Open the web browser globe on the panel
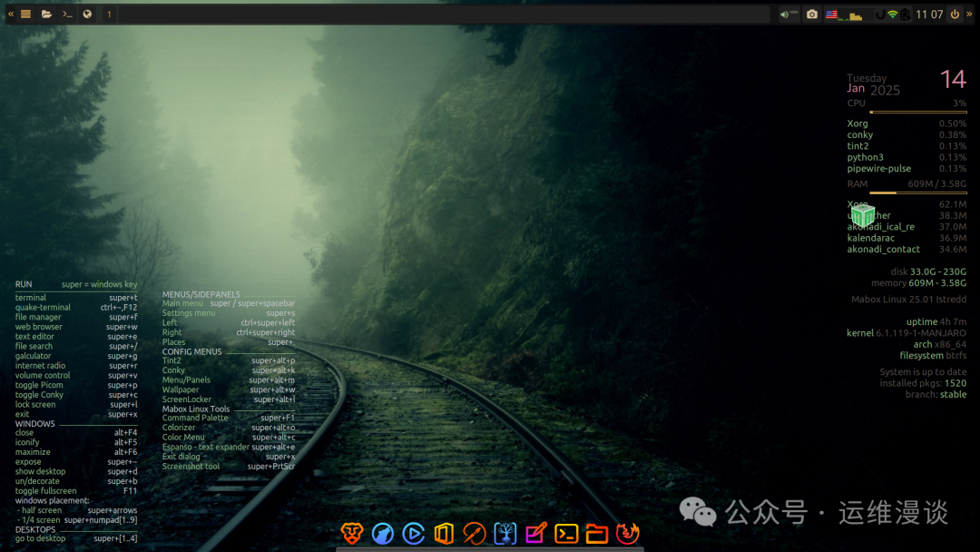Screen dimensions: 980x552 [x=87, y=14]
